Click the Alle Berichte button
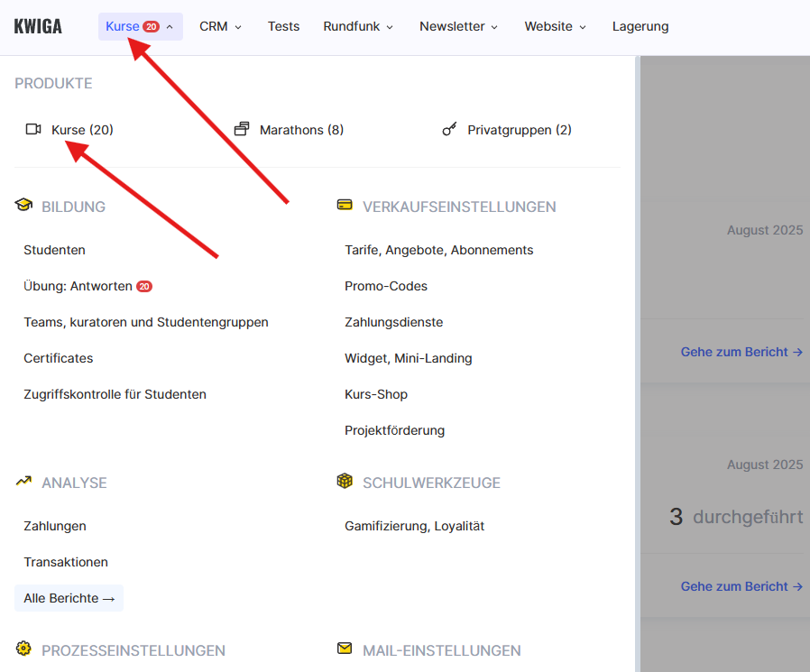This screenshot has height=672, width=810. click(x=69, y=598)
